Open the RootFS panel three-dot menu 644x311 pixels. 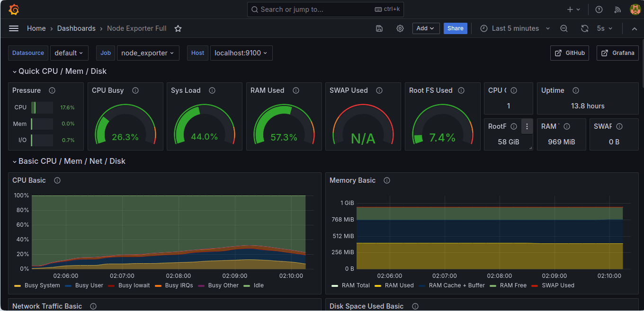coord(527,126)
